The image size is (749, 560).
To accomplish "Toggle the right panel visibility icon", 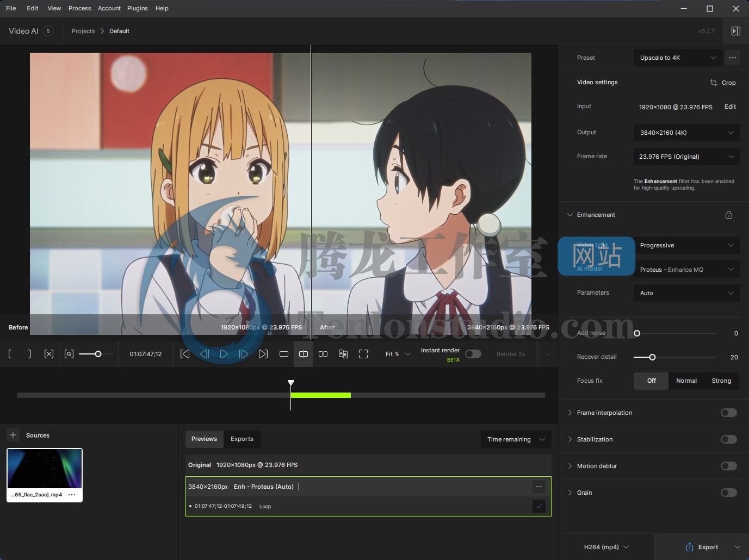I will click(736, 31).
